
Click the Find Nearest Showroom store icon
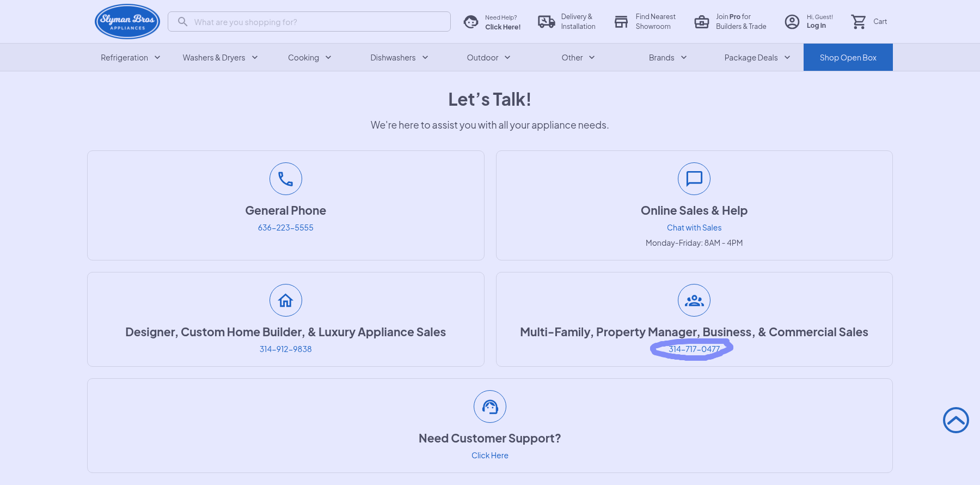pyautogui.click(x=621, y=22)
